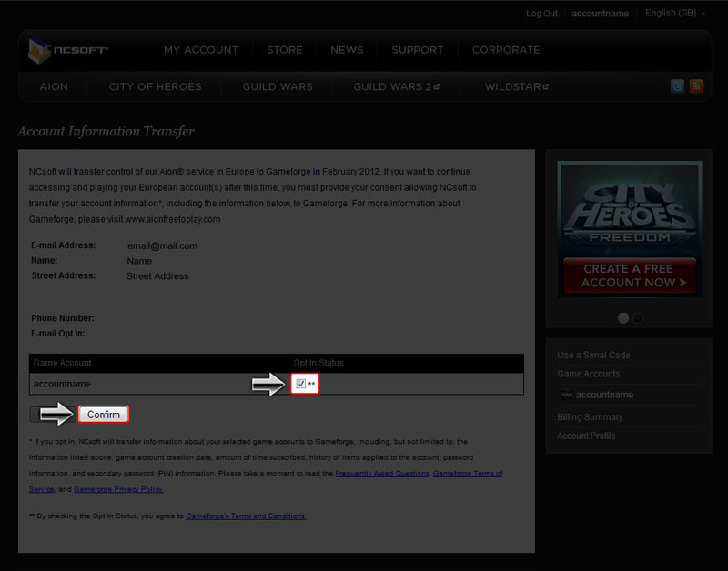Viewport: 728px width, 571px height.
Task: Click the Account Information Transfer heading
Action: (106, 131)
